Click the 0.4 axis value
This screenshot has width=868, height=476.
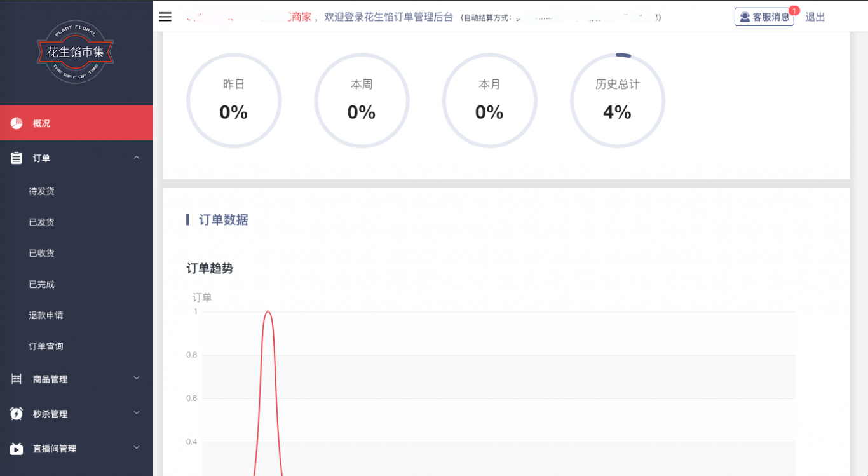tap(191, 442)
